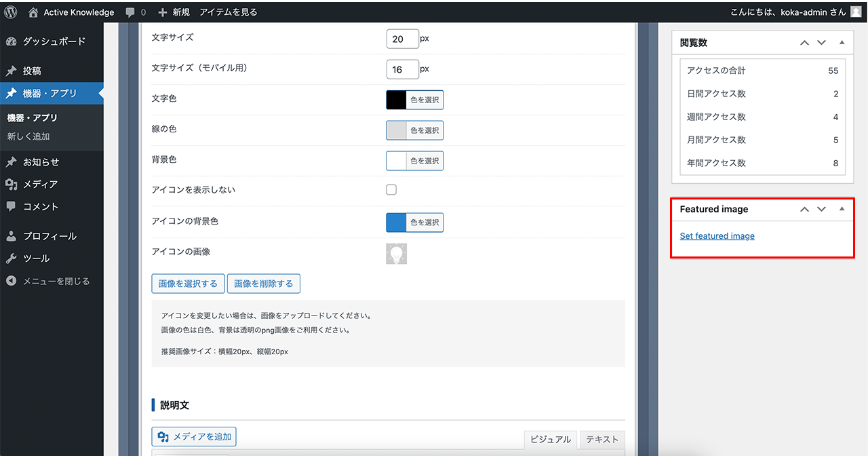Click 画像を選択する button

coord(188,284)
